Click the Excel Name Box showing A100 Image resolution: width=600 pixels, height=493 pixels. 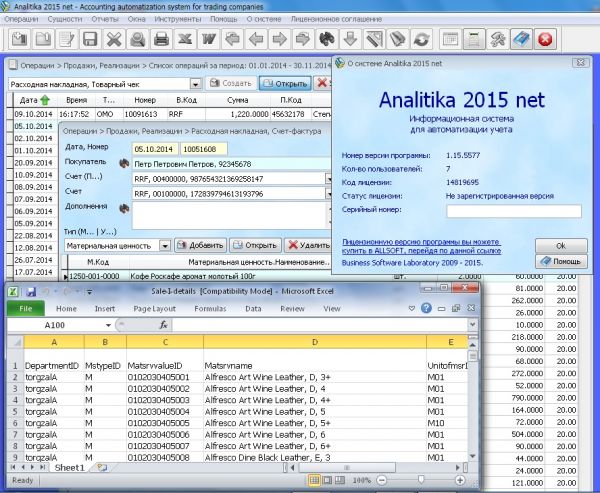[55, 325]
